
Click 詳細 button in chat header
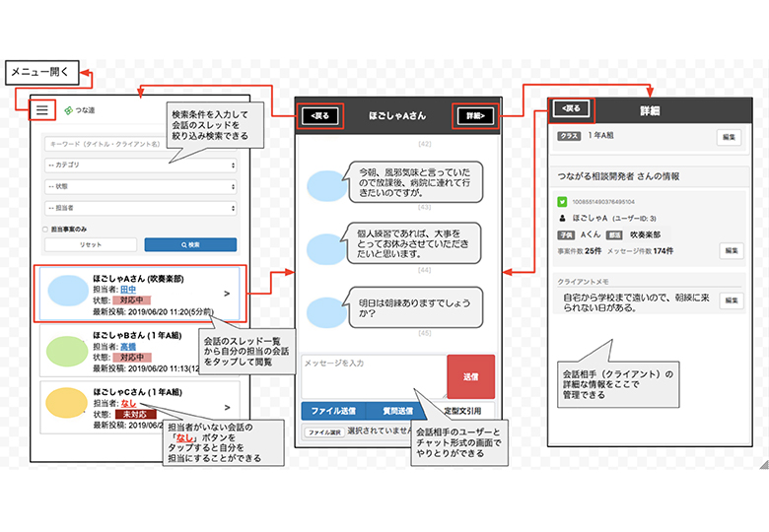pos(475,115)
